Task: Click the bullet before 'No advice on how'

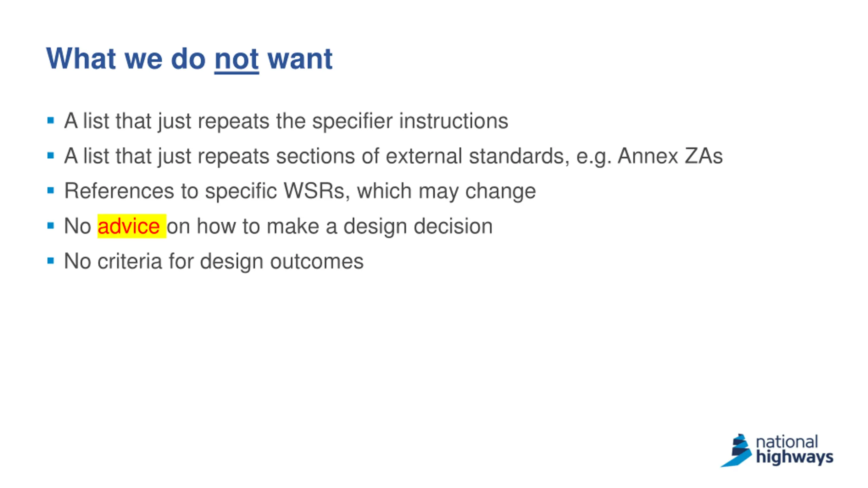Action: tap(51, 226)
